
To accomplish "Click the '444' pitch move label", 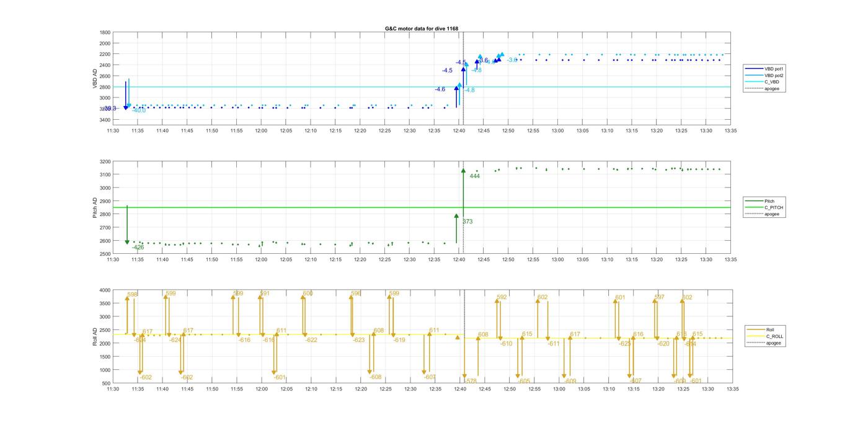I will click(x=475, y=176).
